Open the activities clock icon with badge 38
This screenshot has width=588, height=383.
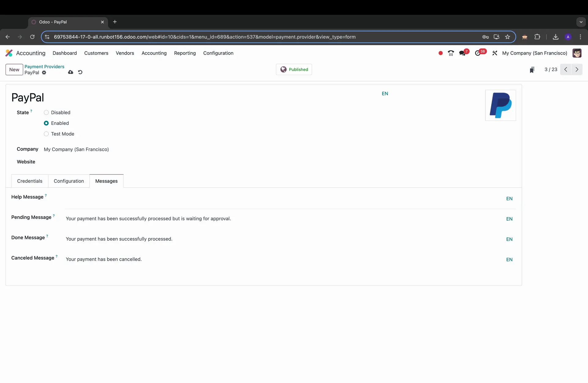point(478,53)
